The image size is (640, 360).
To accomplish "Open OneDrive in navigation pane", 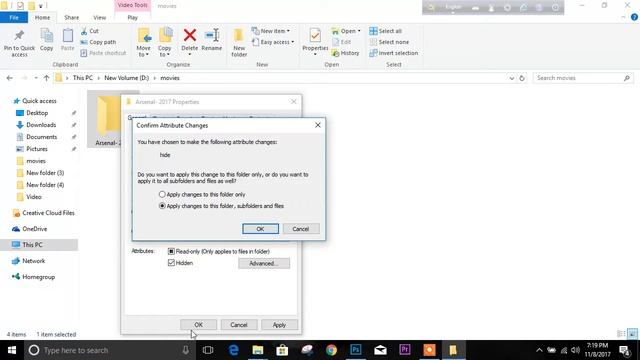I will [35, 229].
